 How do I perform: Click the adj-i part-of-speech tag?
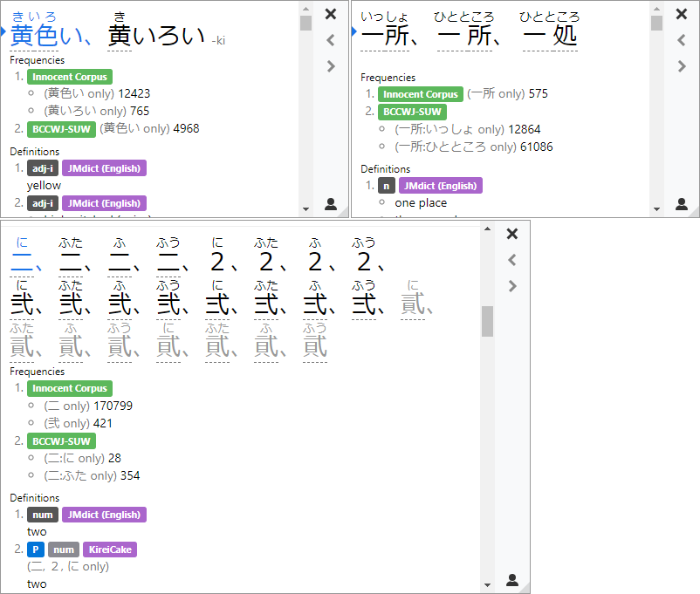(42, 167)
